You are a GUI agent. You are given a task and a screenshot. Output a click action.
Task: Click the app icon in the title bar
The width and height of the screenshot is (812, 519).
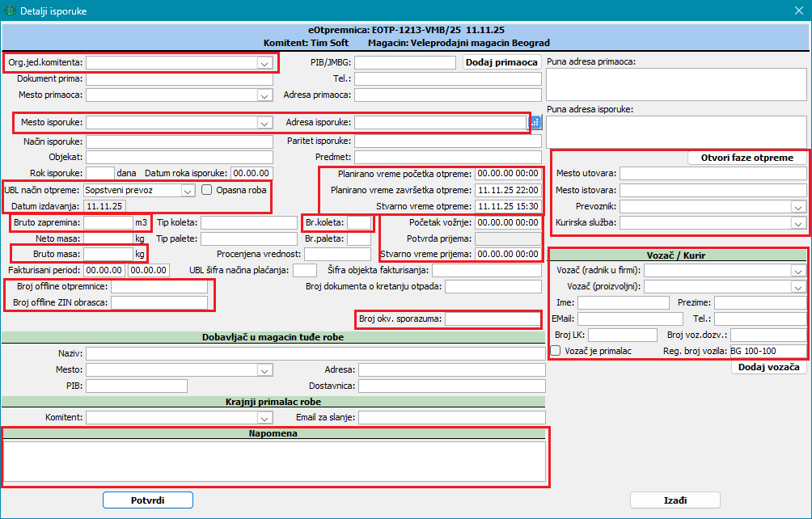tap(11, 11)
